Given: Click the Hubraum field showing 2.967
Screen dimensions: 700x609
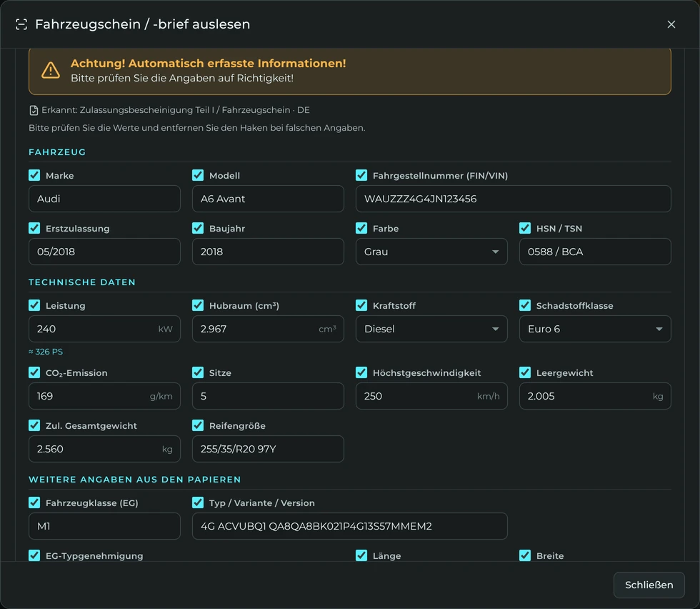Looking at the screenshot, I should pos(268,329).
